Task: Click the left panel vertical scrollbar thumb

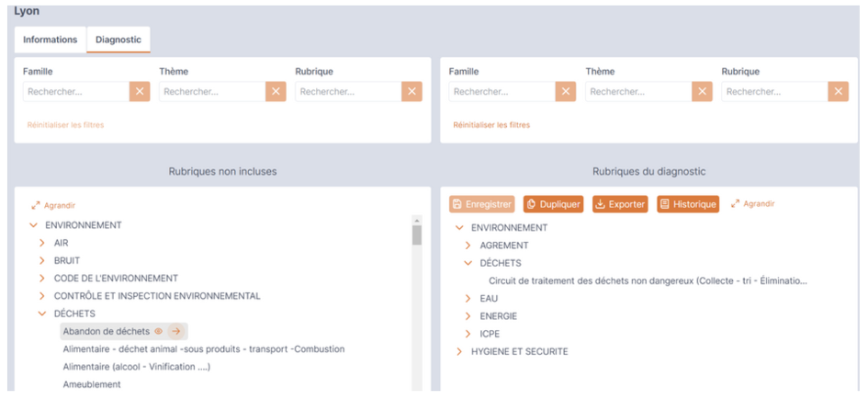Action: 417,234
